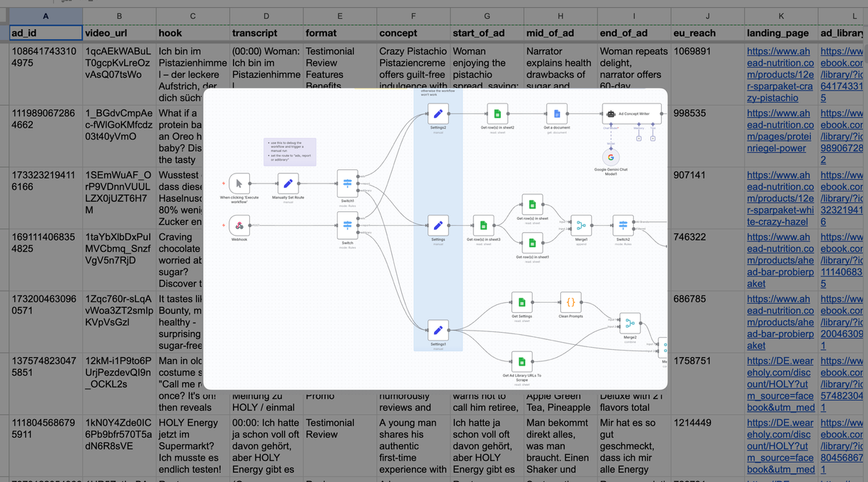Open the Clean Prompts code node

pos(571,303)
